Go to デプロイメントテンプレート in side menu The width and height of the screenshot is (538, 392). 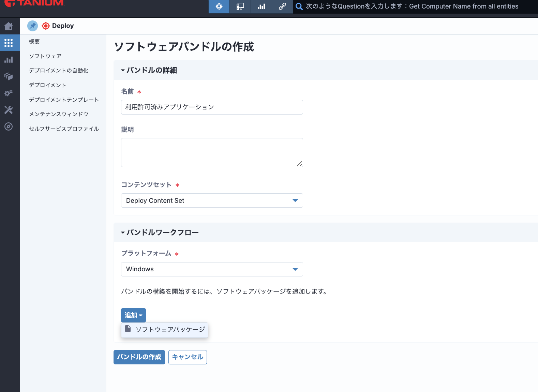64,100
